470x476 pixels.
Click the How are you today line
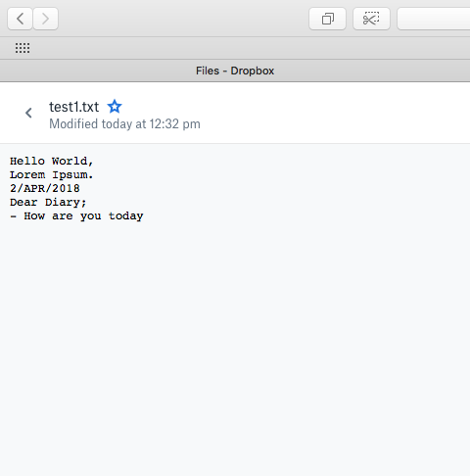(x=76, y=215)
